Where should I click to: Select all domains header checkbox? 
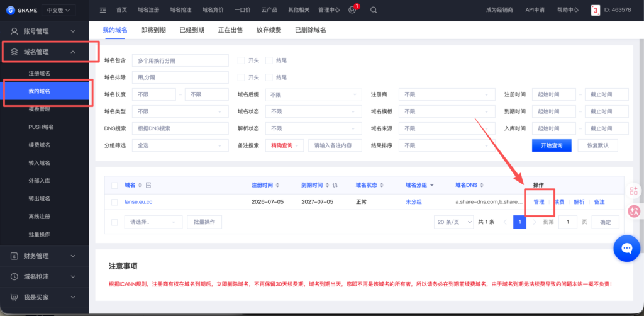pos(114,185)
